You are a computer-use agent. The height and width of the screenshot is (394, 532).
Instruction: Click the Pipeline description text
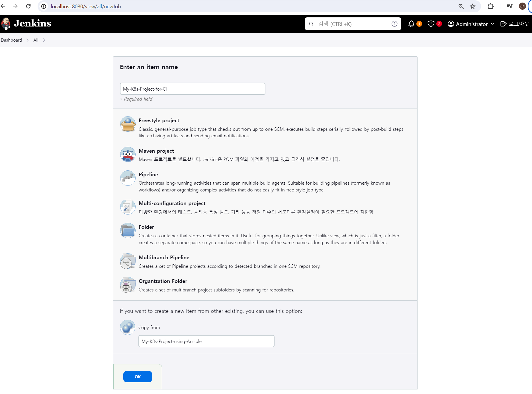[x=264, y=186]
